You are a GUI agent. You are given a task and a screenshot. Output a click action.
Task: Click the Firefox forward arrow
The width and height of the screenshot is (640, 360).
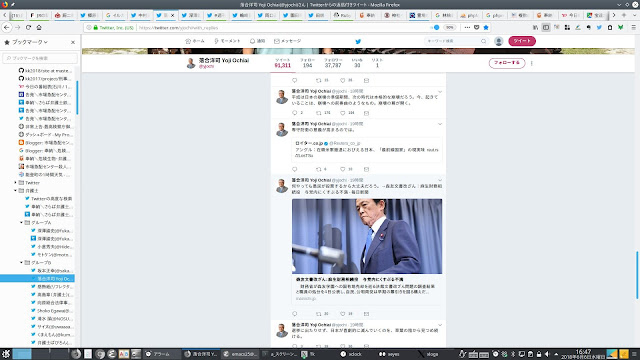[x=18, y=27]
